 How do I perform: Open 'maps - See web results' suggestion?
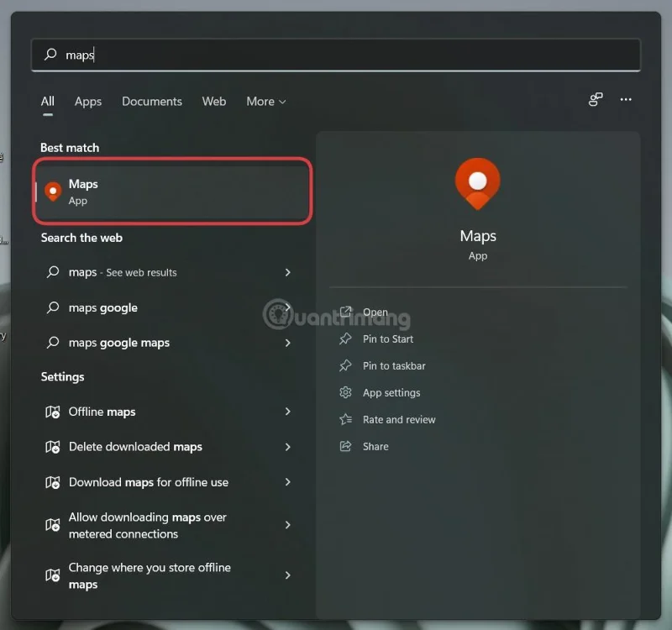pyautogui.click(x=169, y=272)
